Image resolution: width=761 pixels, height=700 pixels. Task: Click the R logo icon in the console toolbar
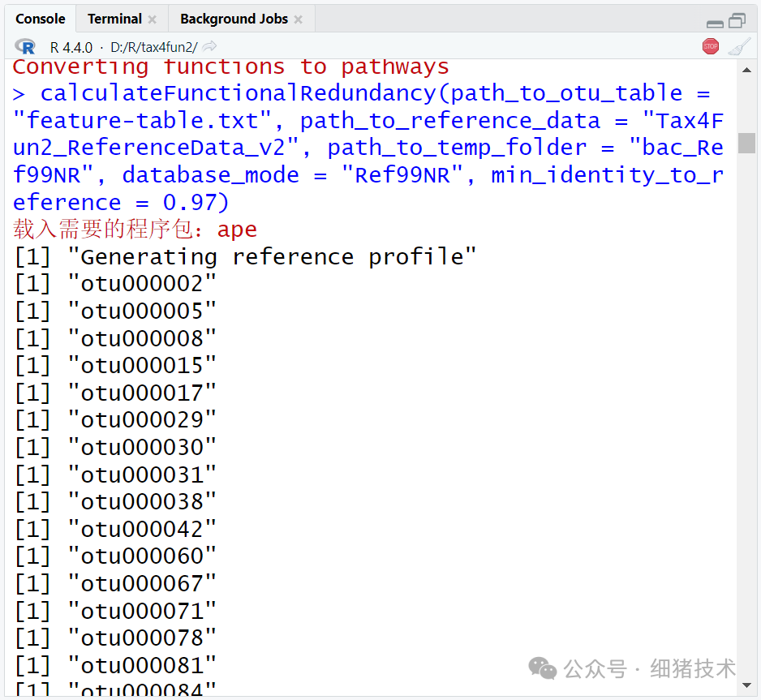tap(24, 46)
